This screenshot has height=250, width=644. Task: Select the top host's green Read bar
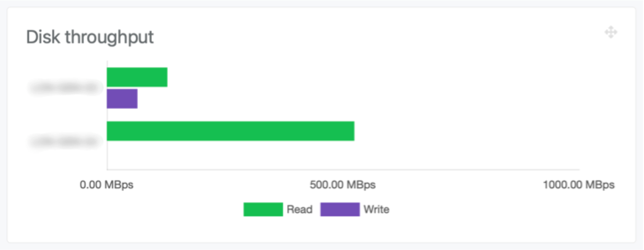coord(137,77)
